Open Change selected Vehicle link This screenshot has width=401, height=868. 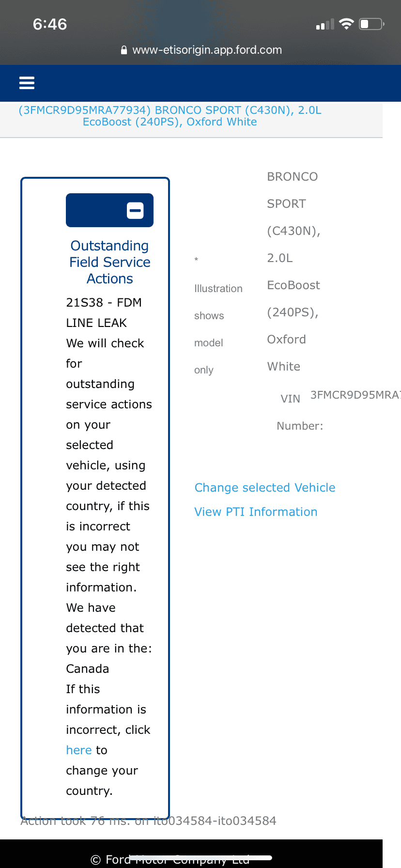point(265,488)
